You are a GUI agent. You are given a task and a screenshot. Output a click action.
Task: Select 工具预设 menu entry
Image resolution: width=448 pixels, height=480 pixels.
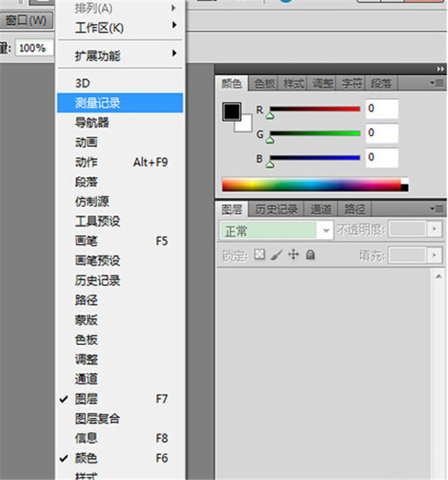pyautogui.click(x=120, y=221)
